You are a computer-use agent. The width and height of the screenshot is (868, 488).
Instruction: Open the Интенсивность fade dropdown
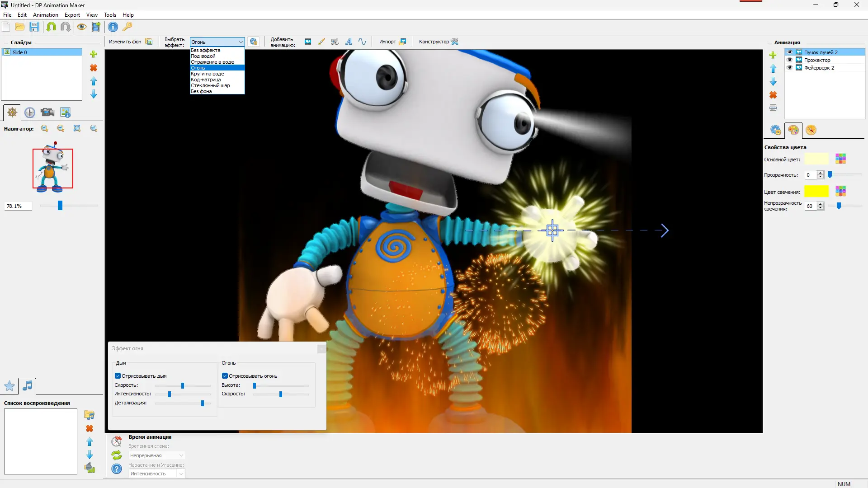pos(156,474)
